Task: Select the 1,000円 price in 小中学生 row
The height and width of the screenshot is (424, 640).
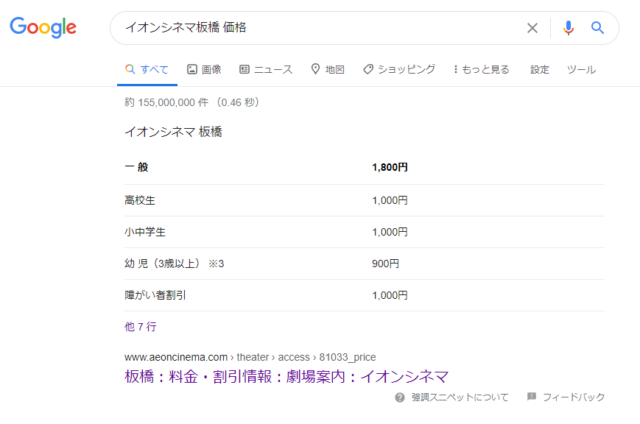Action: coord(390,232)
